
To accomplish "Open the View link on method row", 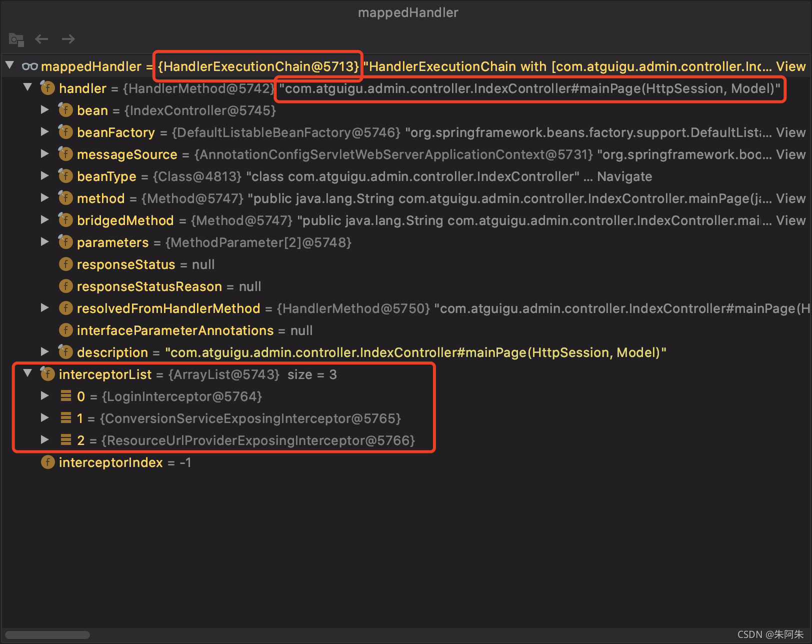I will coord(791,198).
